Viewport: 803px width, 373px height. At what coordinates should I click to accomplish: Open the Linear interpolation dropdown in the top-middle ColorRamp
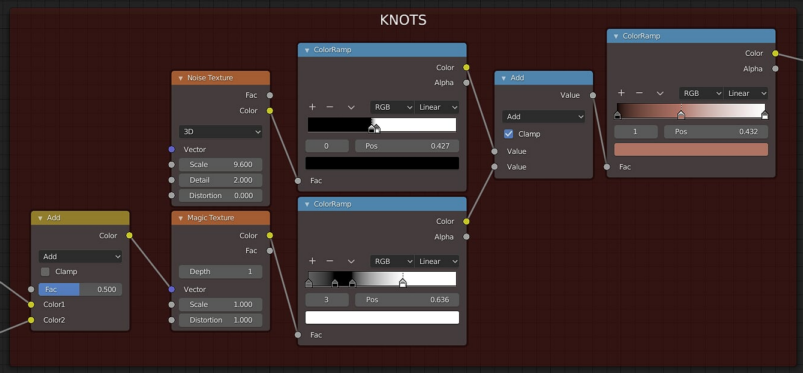coord(437,107)
